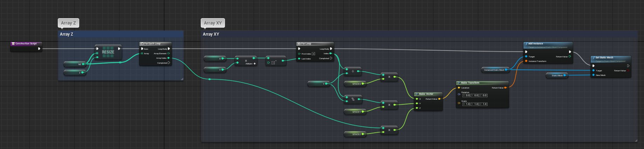Click the Array XY comment bubble

coord(213,23)
